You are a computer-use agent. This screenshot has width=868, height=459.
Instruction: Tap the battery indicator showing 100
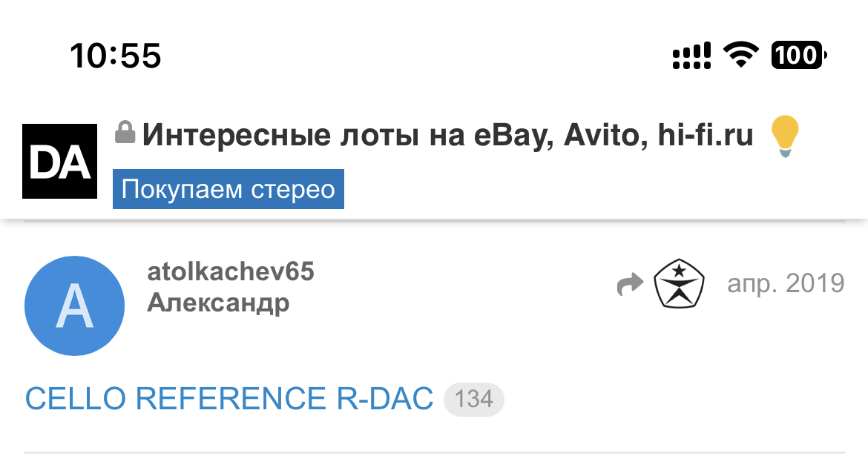pyautogui.click(x=798, y=56)
